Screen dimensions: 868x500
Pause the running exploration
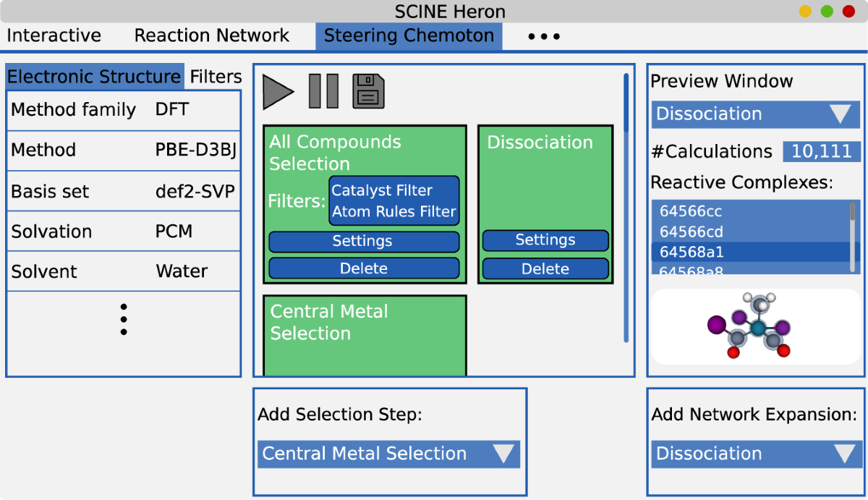[x=323, y=92]
